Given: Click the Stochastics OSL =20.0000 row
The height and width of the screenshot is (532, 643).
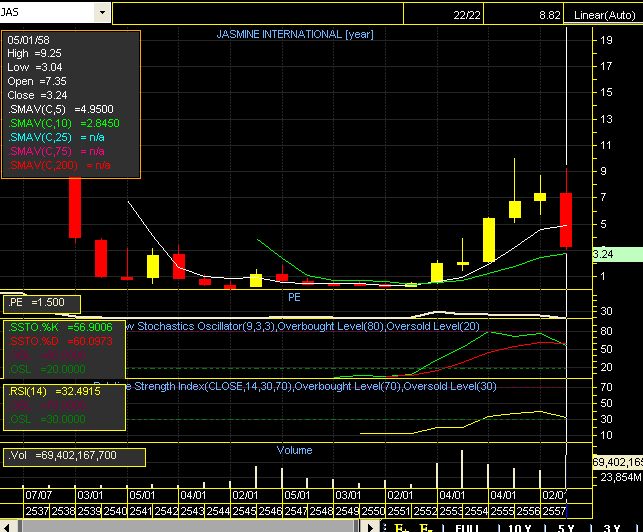Looking at the screenshot, I should [47, 369].
